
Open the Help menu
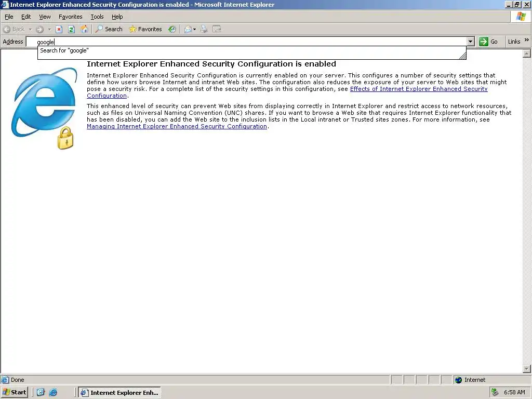[x=117, y=17]
